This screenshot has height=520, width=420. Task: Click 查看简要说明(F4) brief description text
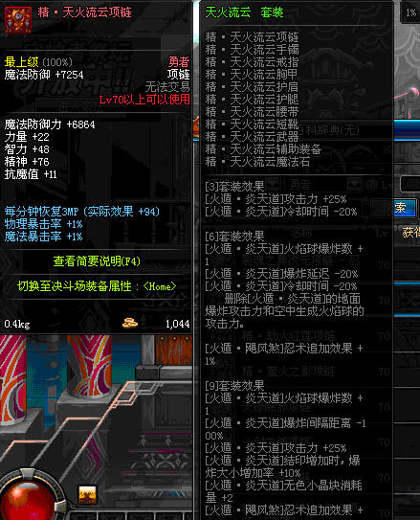point(97,261)
